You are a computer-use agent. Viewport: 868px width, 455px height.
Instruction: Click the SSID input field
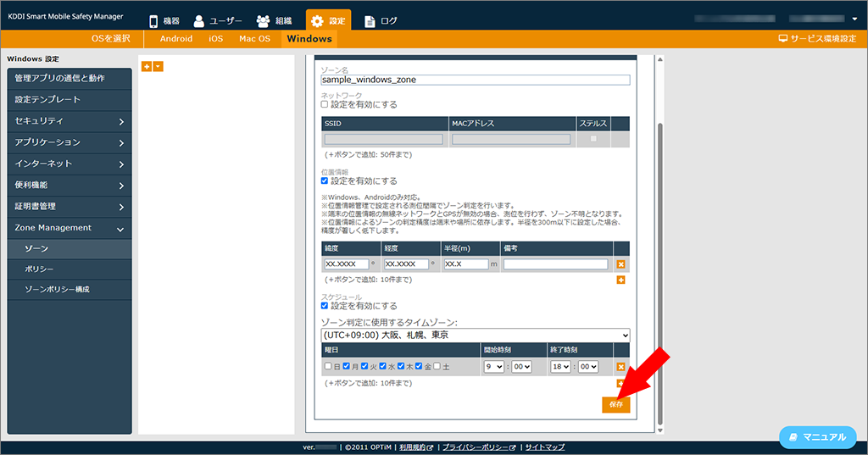(384, 140)
